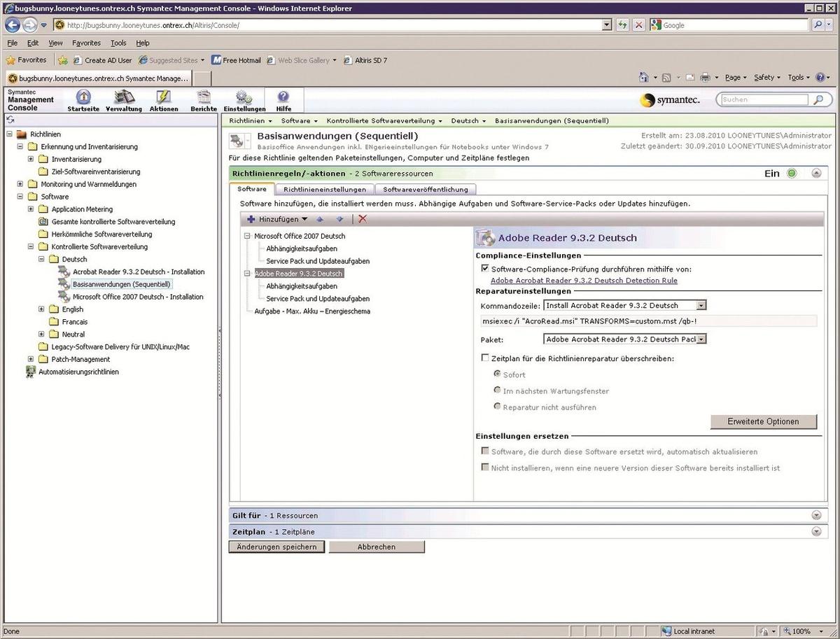Uncheck Software-Compliance-Prüfung durchführen checkbox

[485, 269]
